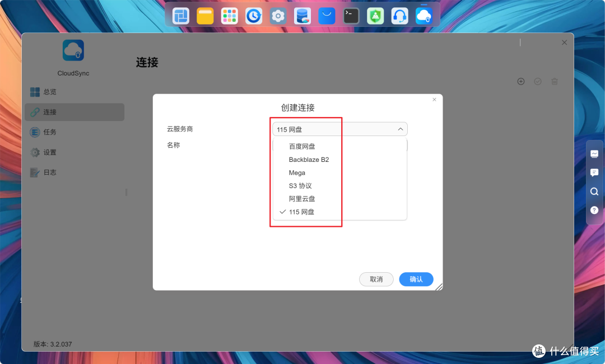The width and height of the screenshot is (605, 364).
Task: Open the green security shield dock icon
Action: coord(375,16)
